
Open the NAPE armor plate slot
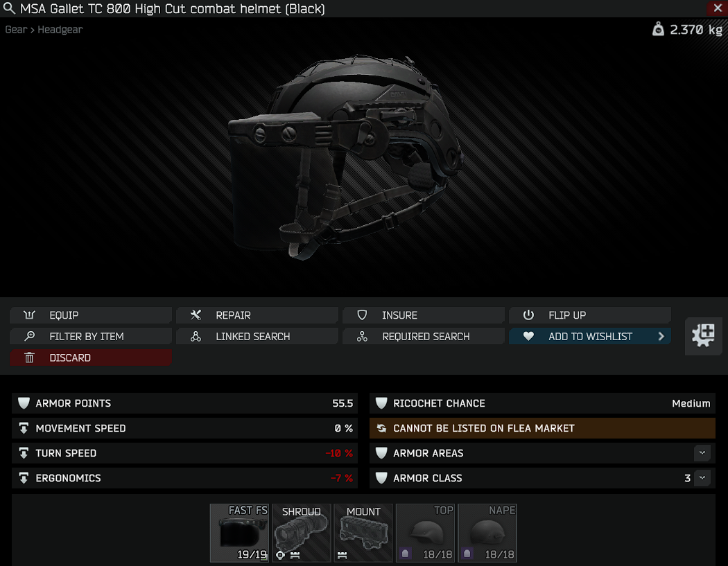coord(487,533)
